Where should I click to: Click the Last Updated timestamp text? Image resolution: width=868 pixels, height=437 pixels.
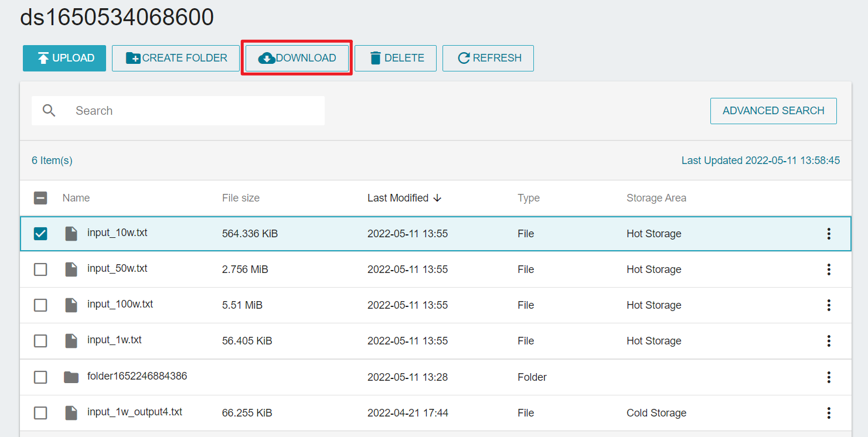(x=761, y=161)
